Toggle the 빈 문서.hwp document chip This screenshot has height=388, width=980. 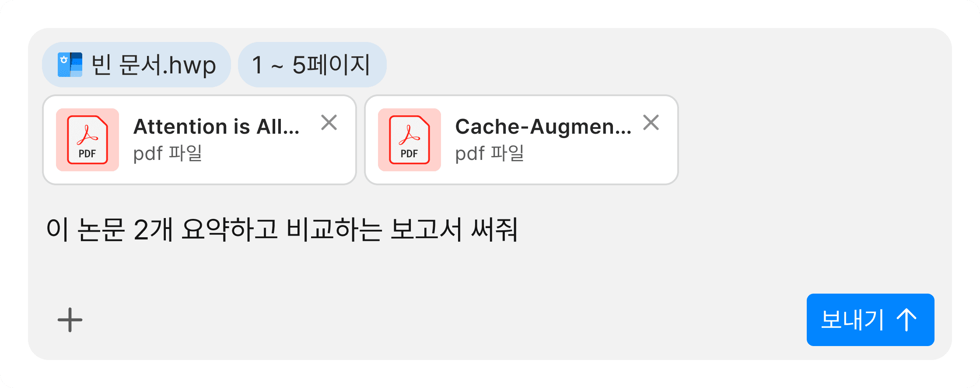[x=136, y=64]
